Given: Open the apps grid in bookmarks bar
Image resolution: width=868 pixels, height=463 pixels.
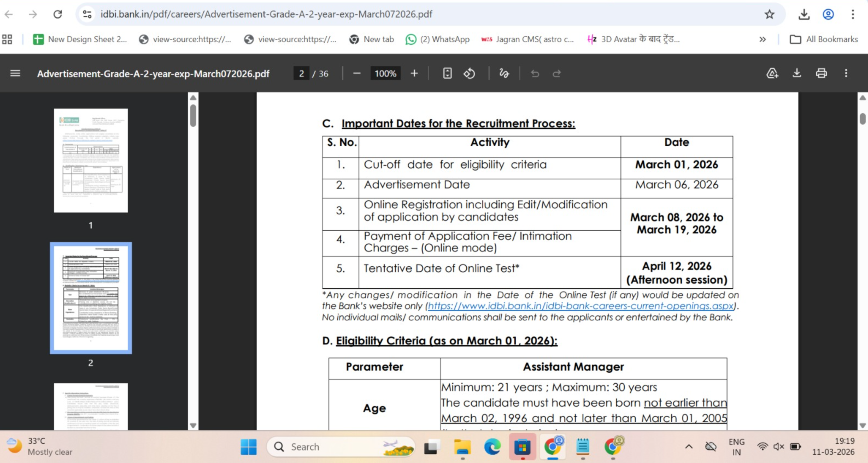Looking at the screenshot, I should pyautogui.click(x=7, y=39).
